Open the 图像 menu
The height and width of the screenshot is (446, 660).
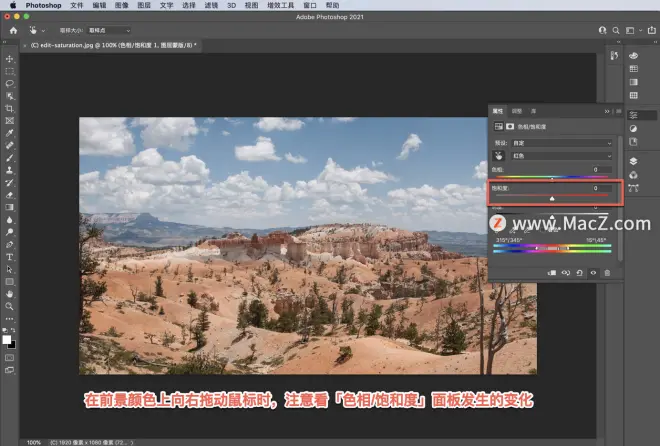122,5
